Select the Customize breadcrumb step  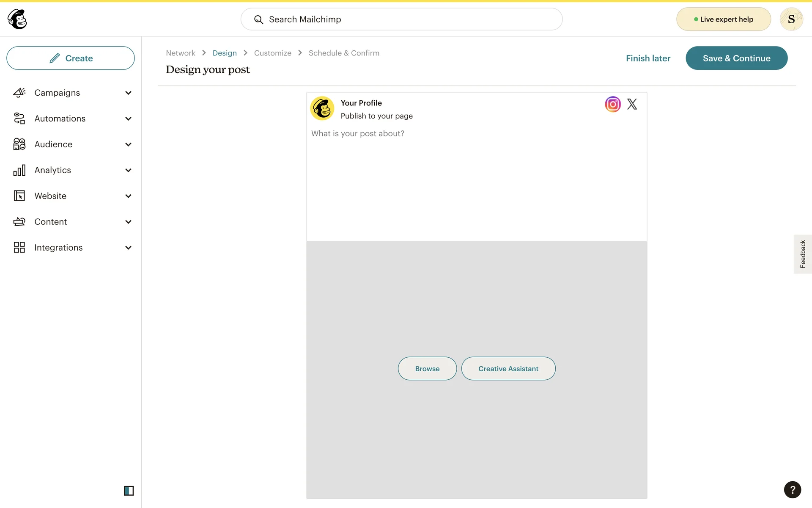[272, 53]
